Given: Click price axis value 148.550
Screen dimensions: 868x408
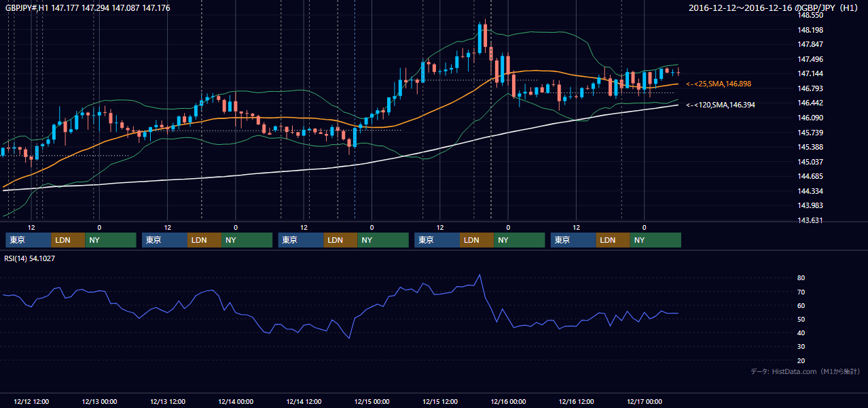Looking at the screenshot, I should pyautogui.click(x=810, y=15).
